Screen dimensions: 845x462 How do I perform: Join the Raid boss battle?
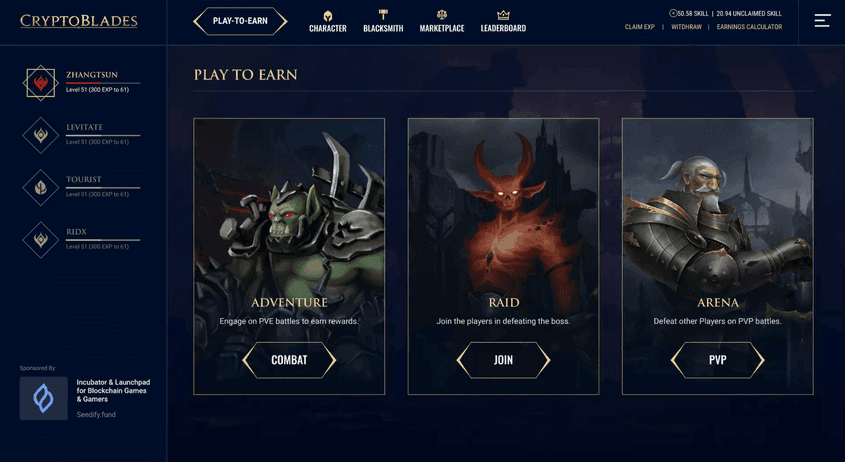[x=503, y=360]
